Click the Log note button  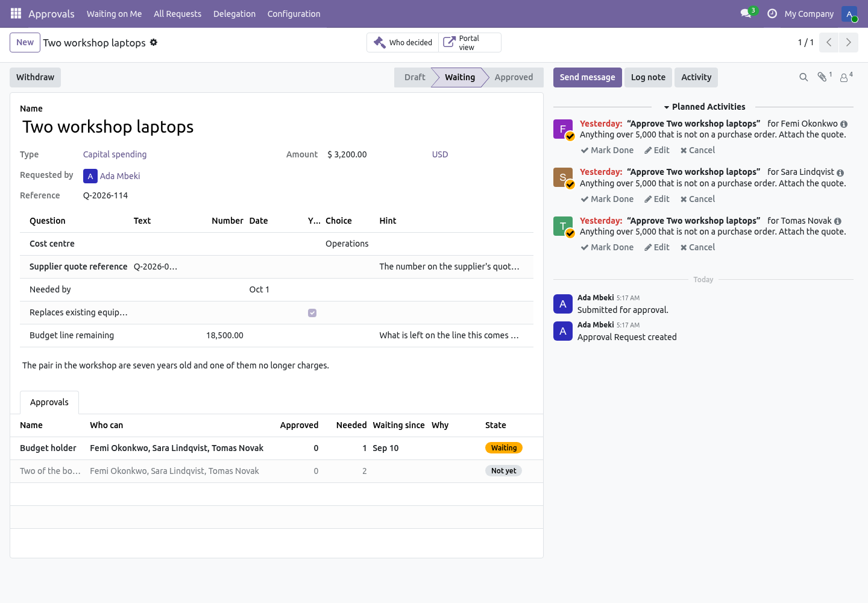pos(648,77)
